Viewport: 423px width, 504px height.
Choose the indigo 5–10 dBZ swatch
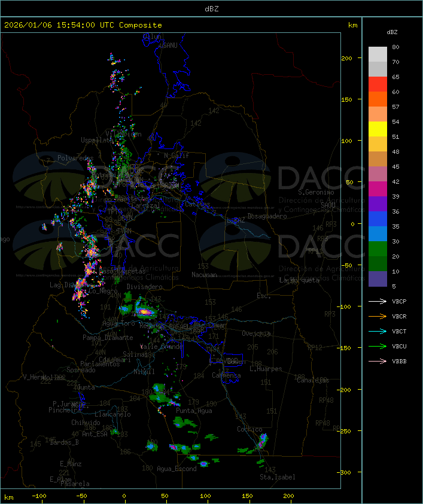[x=378, y=279]
